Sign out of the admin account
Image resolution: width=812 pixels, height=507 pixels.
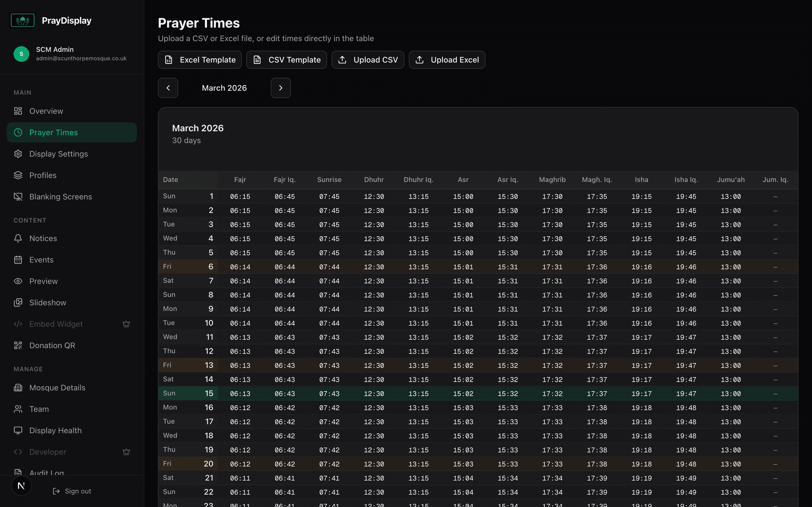tap(72, 491)
